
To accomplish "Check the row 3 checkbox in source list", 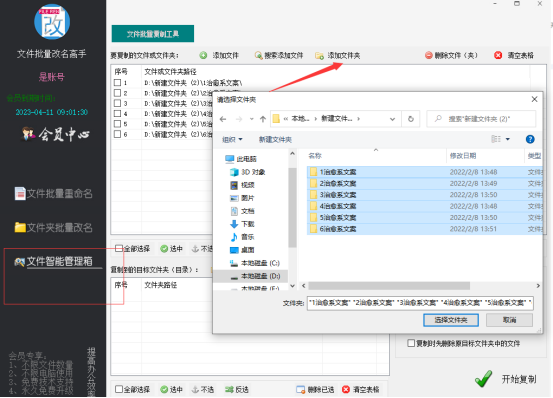I will [117, 103].
